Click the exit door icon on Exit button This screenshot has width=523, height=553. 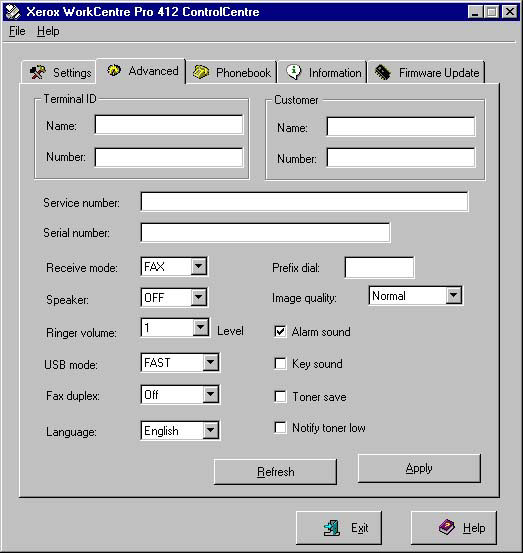332,528
